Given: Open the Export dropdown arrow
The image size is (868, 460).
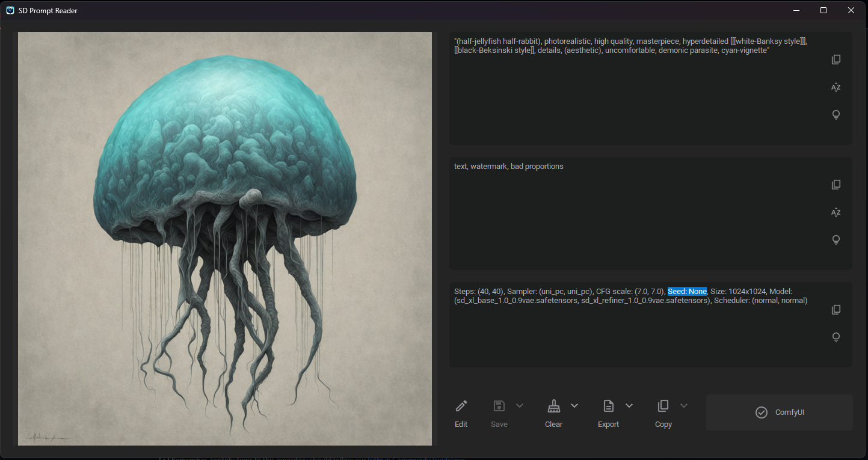Looking at the screenshot, I should tap(629, 405).
